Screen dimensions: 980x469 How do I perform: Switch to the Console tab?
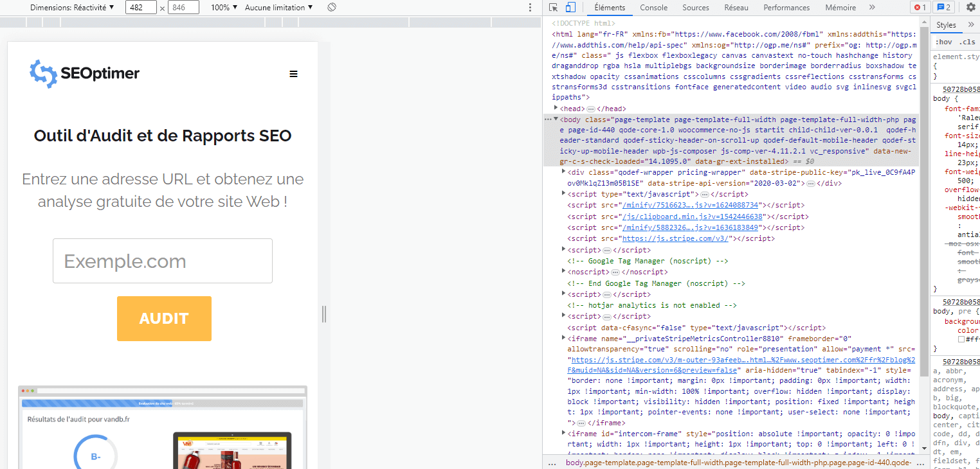(x=653, y=8)
